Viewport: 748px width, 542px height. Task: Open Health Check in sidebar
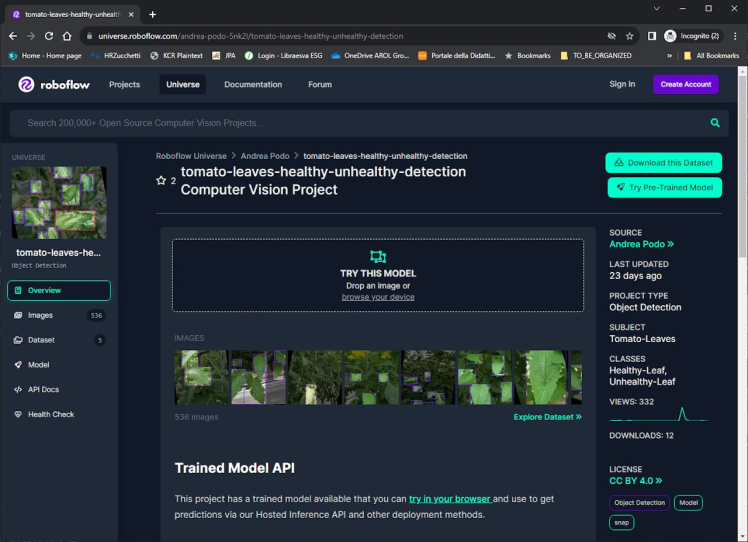50,414
